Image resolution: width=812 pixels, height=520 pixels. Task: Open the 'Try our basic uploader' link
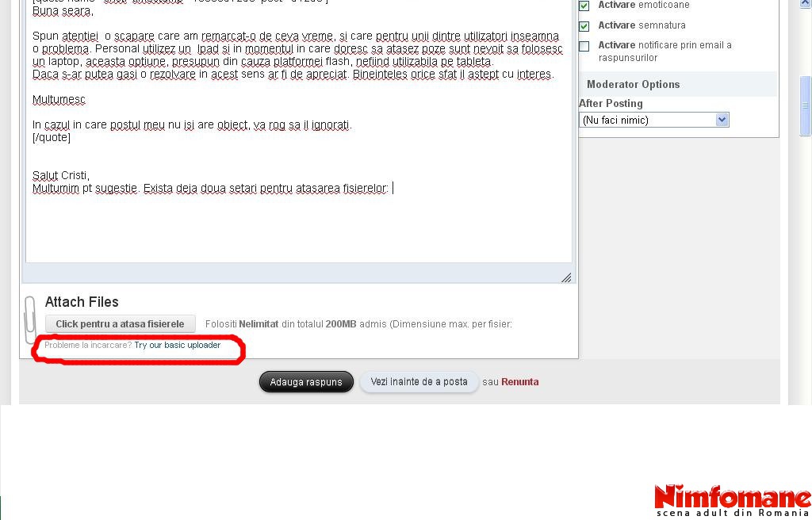[x=177, y=346]
